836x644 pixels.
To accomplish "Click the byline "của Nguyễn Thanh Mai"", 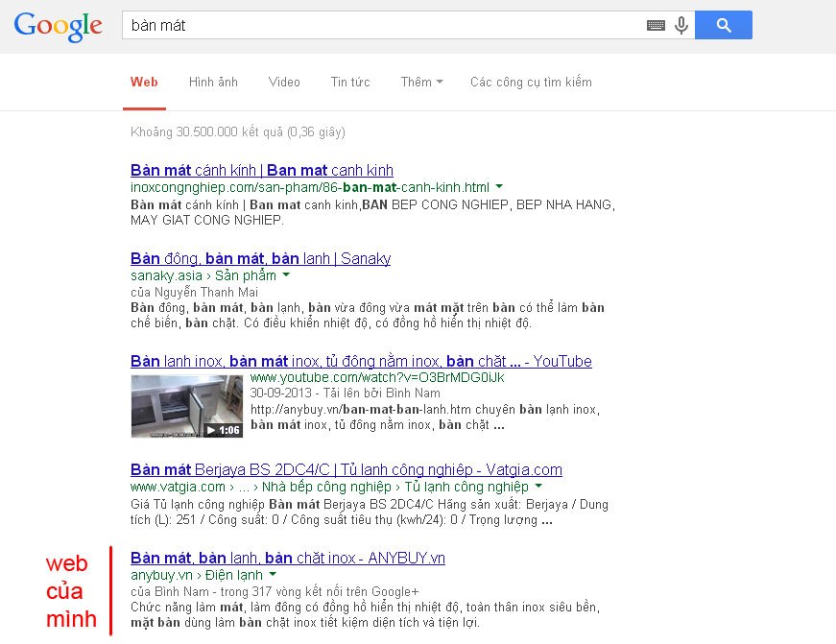I will (x=194, y=292).
